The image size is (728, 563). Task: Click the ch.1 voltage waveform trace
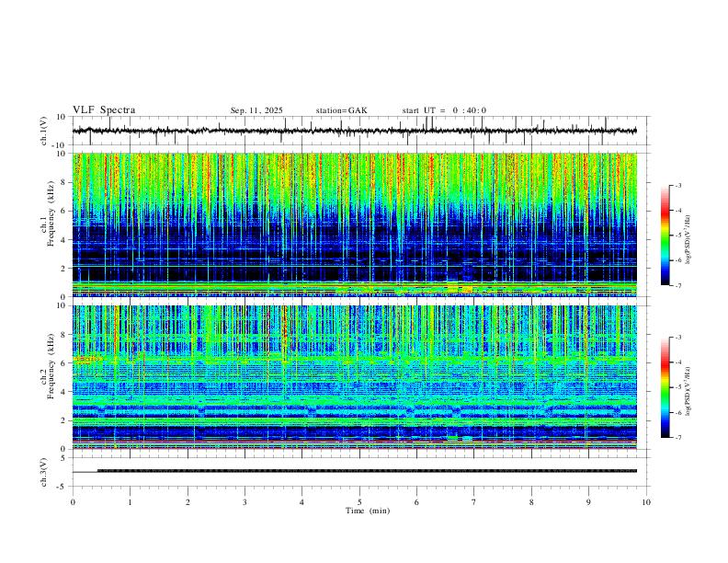(x=354, y=131)
